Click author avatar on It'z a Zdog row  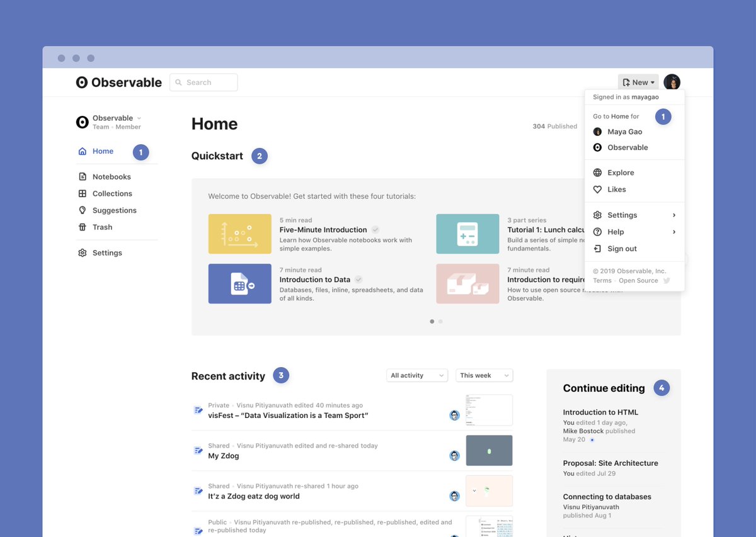pos(454,496)
